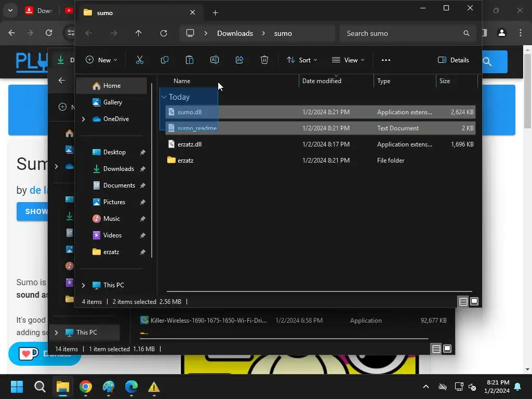Open the View dropdown

coord(348,60)
